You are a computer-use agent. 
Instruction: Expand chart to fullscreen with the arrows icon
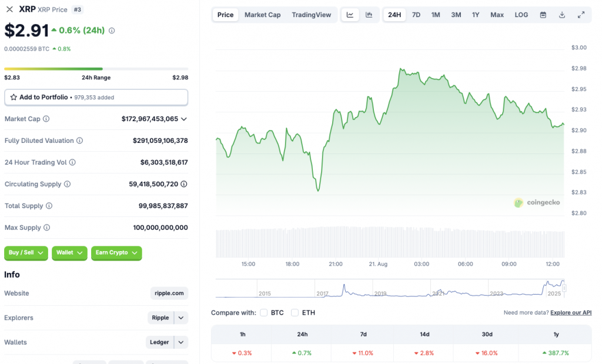coord(582,14)
